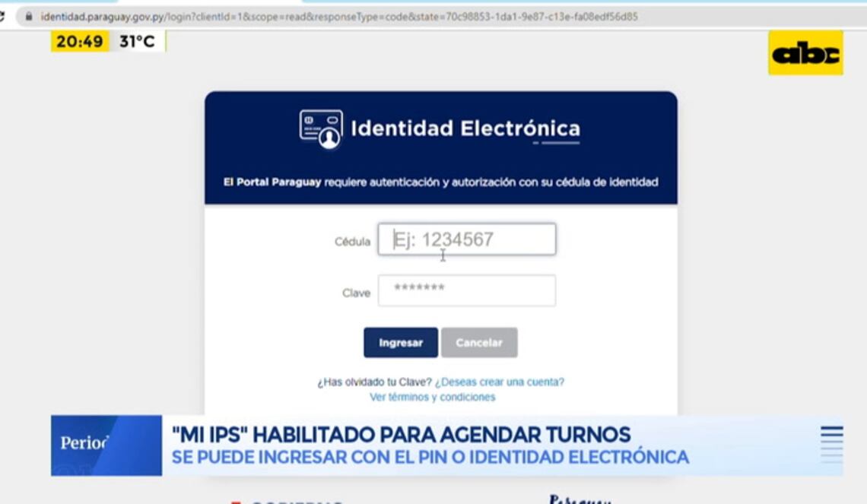Image resolution: width=867 pixels, height=504 pixels.
Task: Click the yellow abc channel logo
Action: (805, 53)
